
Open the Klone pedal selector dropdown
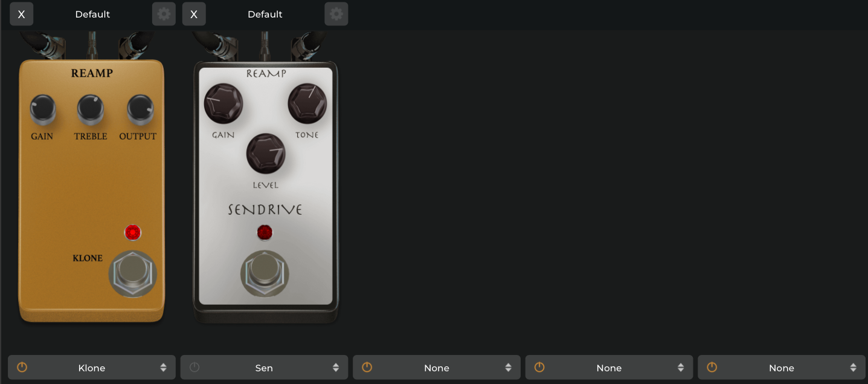(92, 368)
